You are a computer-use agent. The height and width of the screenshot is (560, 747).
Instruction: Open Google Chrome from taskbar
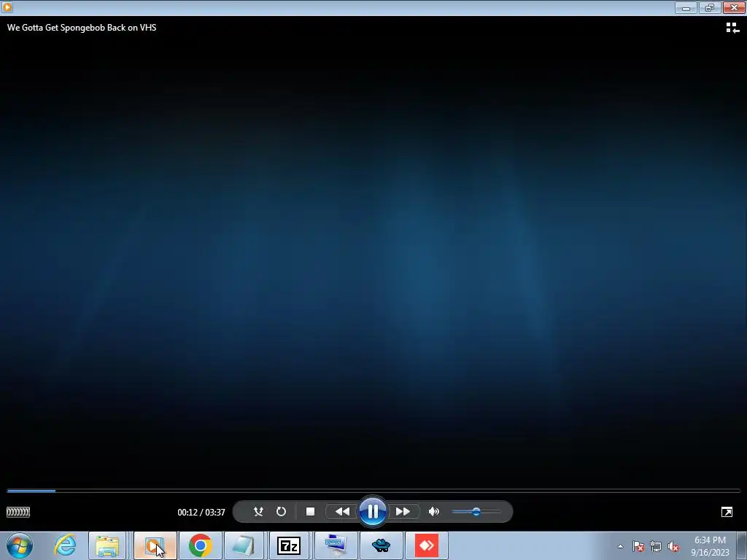[200, 545]
